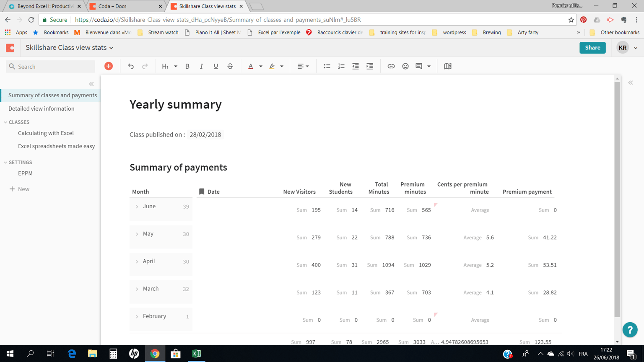The height and width of the screenshot is (362, 644).
Task: Open Calculating with Excel page
Action: point(46,133)
